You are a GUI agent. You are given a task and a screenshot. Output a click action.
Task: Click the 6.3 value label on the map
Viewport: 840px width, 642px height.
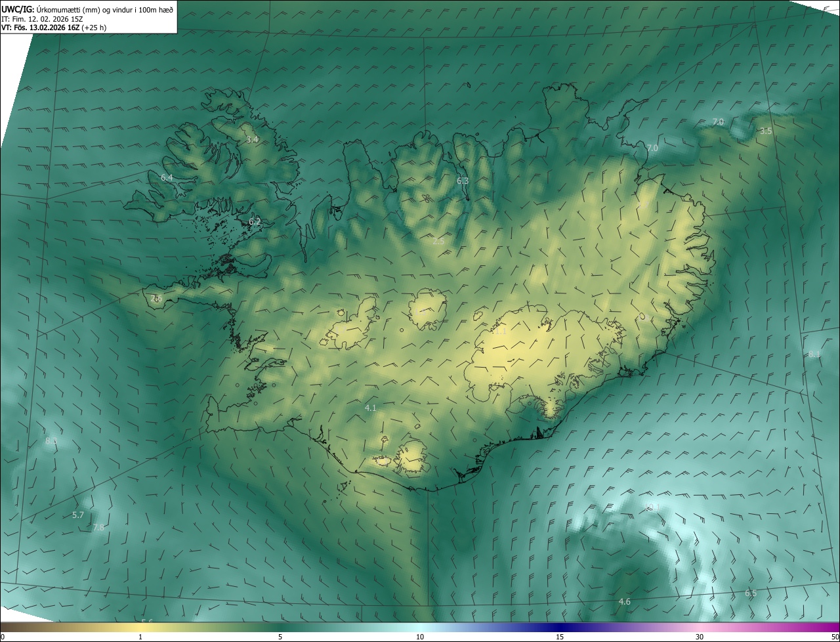pos(463,181)
